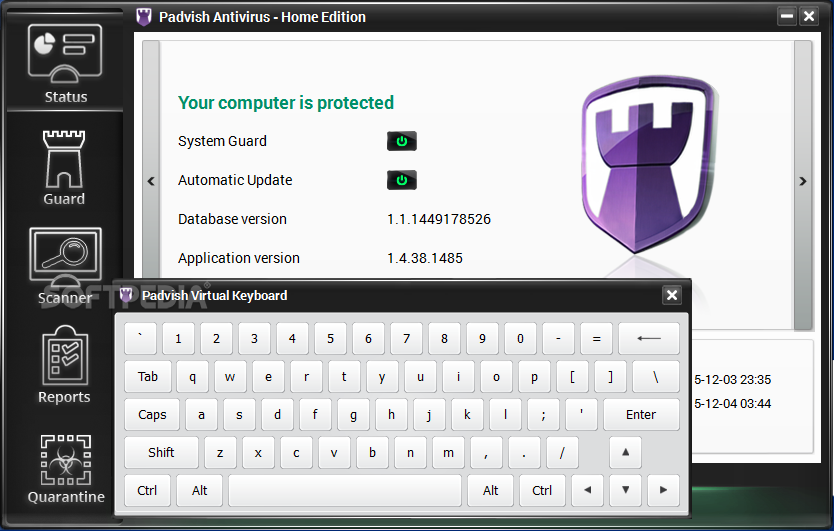Click the right Ctrl key
Viewport: 834px width, 531px height.
(542, 491)
